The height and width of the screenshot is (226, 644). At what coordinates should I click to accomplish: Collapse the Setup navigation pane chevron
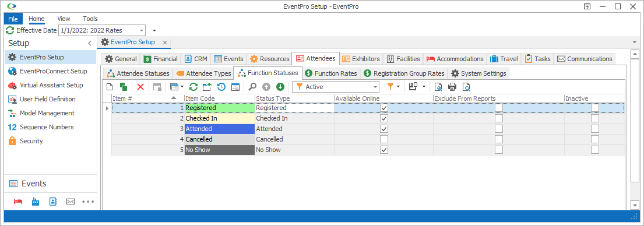(90, 44)
